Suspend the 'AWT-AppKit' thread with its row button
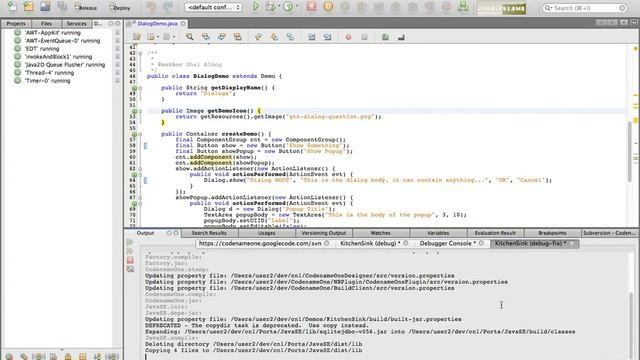The width and height of the screenshot is (640, 360). pos(117,33)
